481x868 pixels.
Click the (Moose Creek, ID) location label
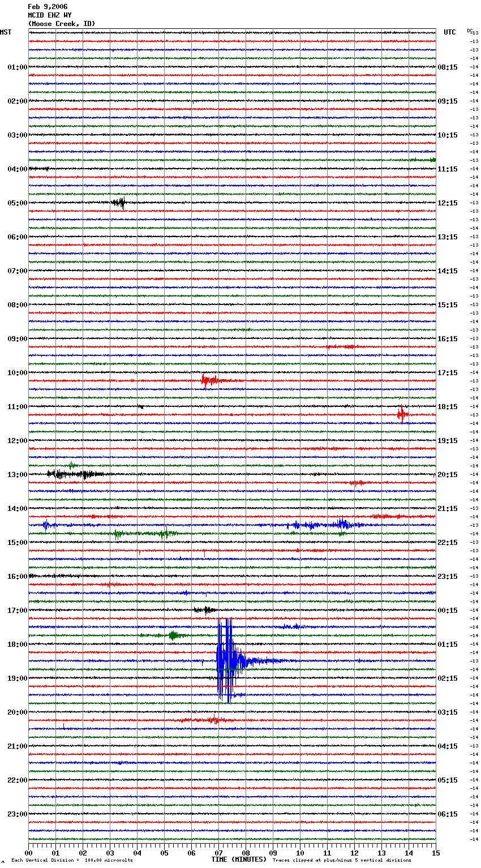[x=62, y=24]
